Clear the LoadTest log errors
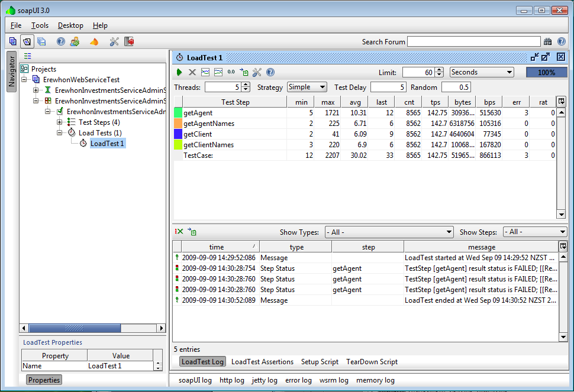The image size is (574, 392). pyautogui.click(x=179, y=231)
